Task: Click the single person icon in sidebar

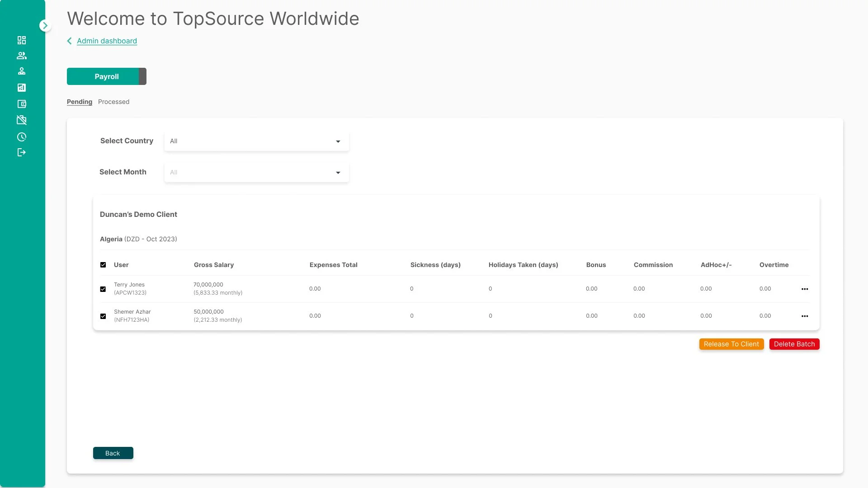Action: coord(22,71)
